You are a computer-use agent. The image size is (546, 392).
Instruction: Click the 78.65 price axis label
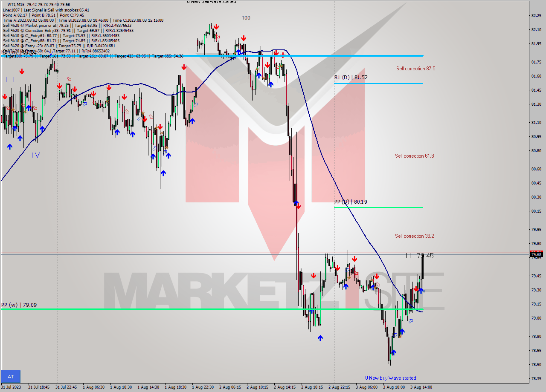pyautogui.click(x=536, y=350)
